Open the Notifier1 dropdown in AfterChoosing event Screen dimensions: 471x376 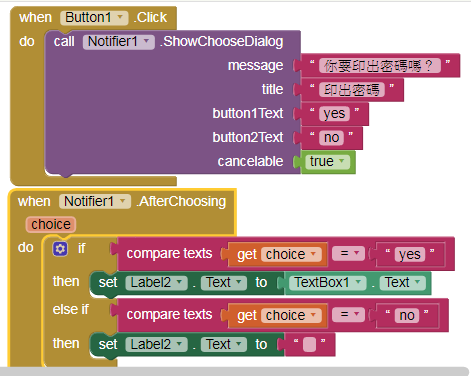95,201
